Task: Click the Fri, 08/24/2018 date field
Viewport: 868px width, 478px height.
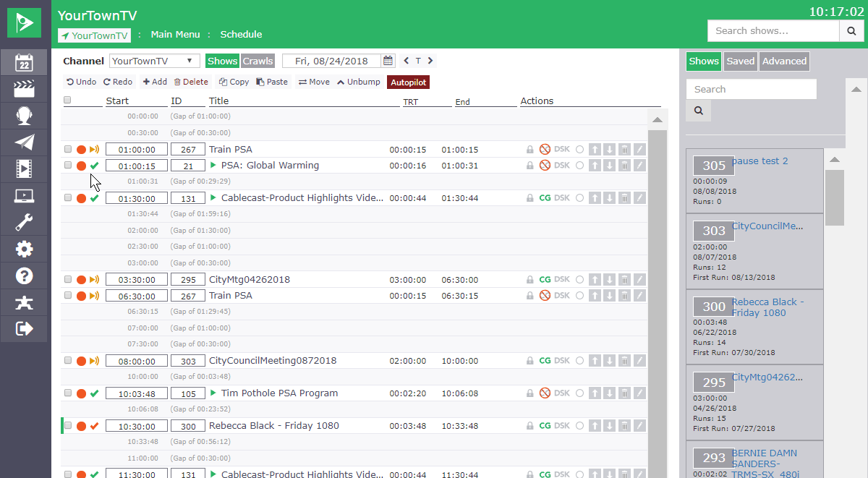Action: [x=331, y=61]
